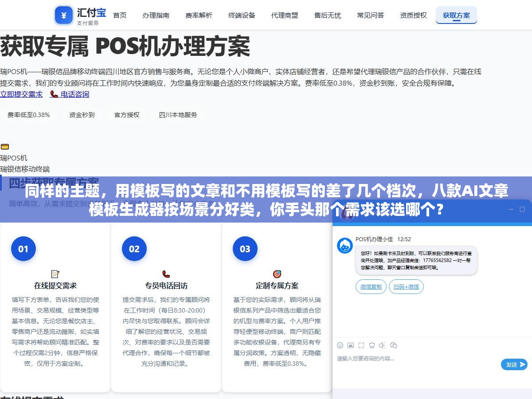Click the WeChat icon in chat toolbar
This screenshot has width=532, height=399.
[393, 345]
